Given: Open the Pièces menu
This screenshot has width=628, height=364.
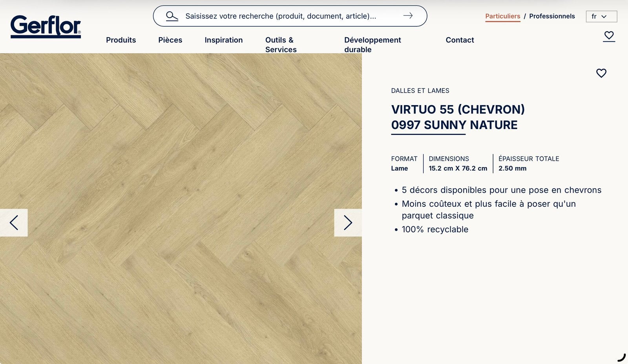Looking at the screenshot, I should click(170, 40).
